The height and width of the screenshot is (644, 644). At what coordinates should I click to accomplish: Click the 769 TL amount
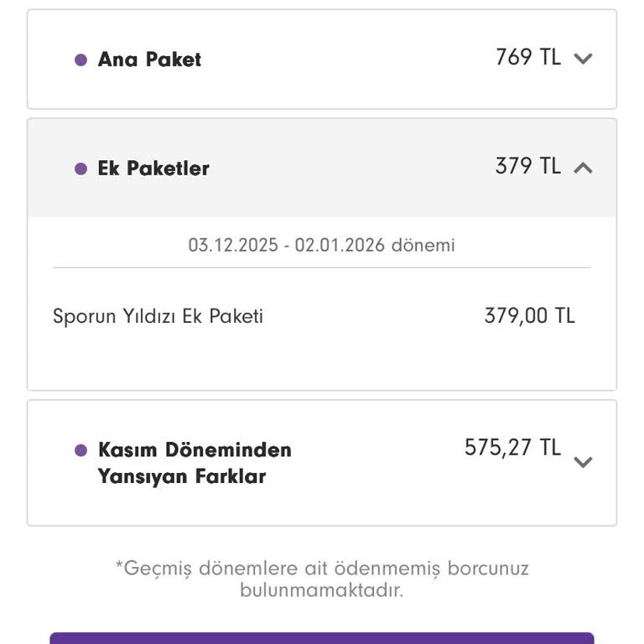527,57
